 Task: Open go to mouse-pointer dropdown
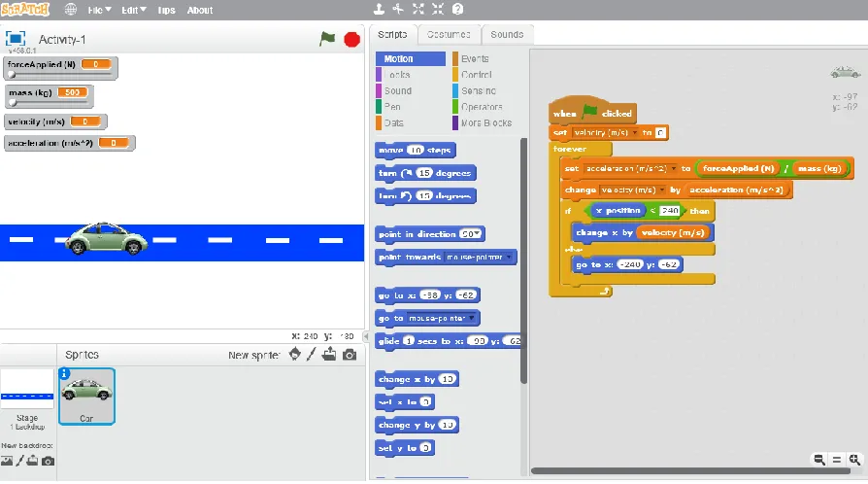[x=471, y=318]
